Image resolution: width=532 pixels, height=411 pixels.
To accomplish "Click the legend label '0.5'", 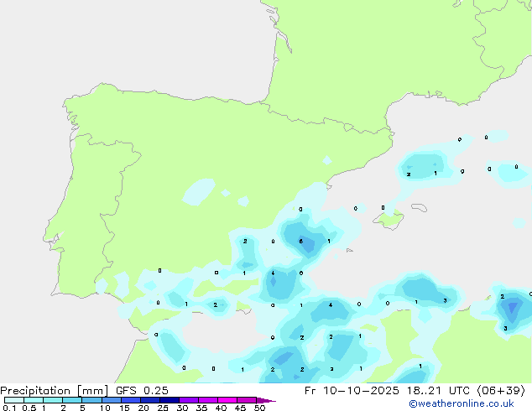I will [x=29, y=408].
